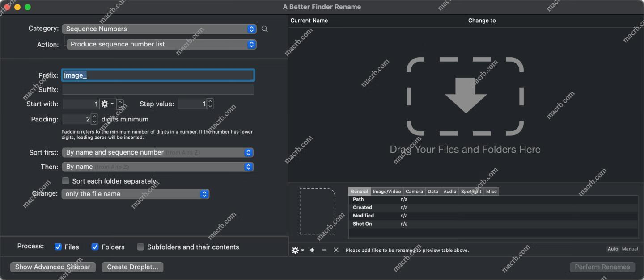
Task: Click the Created row in metadata table
Action: click(x=493, y=207)
